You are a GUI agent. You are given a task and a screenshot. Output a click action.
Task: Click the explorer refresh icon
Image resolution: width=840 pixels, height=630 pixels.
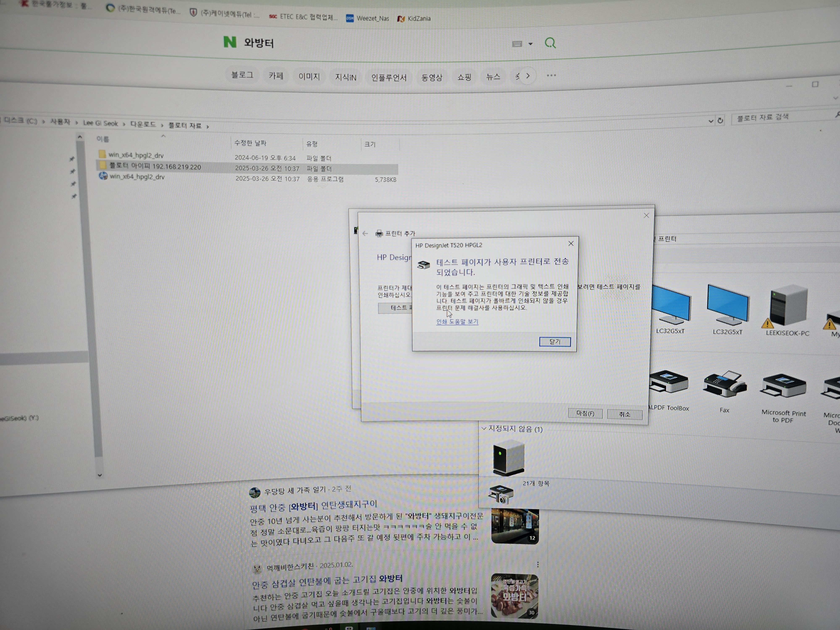(x=720, y=121)
